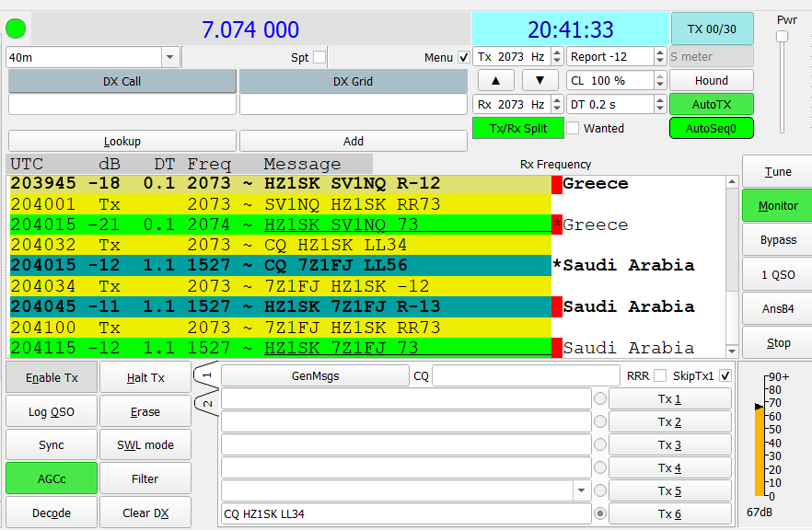Image resolution: width=812 pixels, height=530 pixels.
Task: Click the Log QSO button
Action: (52, 411)
